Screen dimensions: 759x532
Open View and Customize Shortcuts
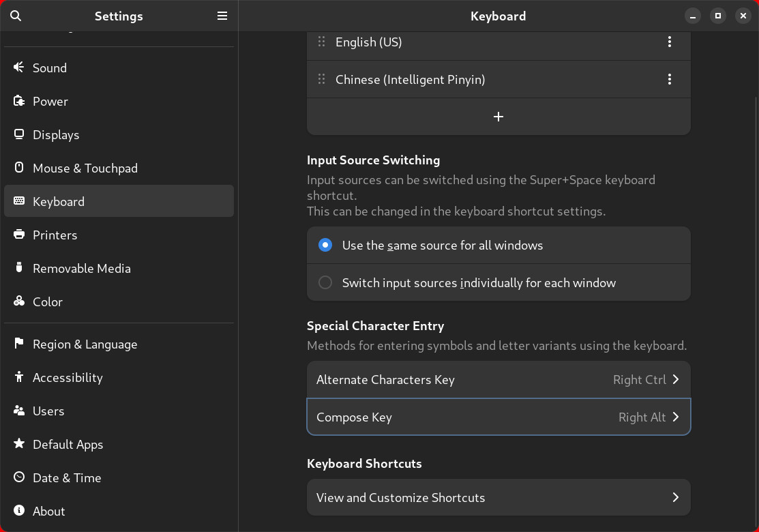point(498,497)
